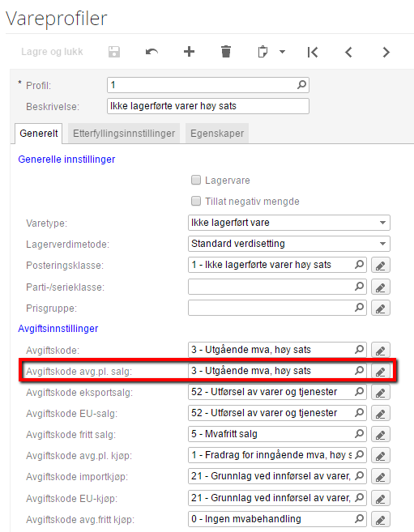The width and height of the screenshot is (414, 532).
Task: Switch to Etterfyllingsinnstillinger tab
Action: pos(124,134)
